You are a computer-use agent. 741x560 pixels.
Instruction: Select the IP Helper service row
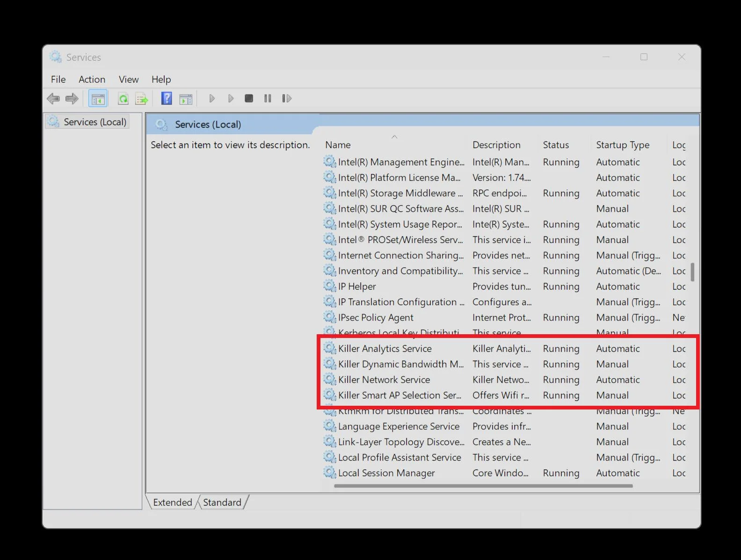(504, 286)
